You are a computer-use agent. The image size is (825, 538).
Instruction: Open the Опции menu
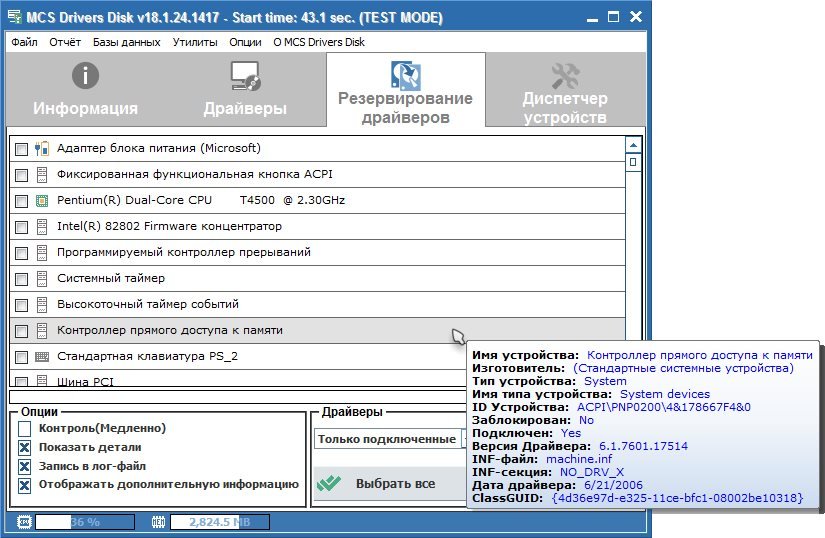[245, 42]
